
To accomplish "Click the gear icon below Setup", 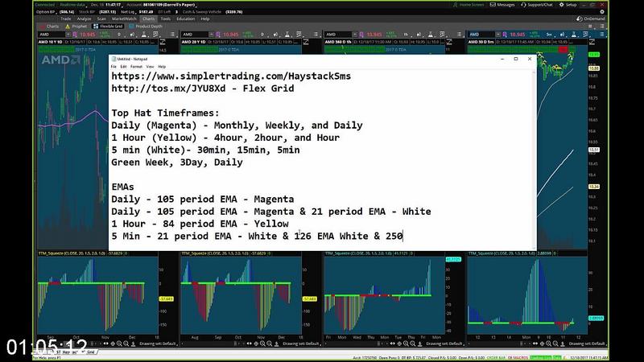I will [602, 12].
